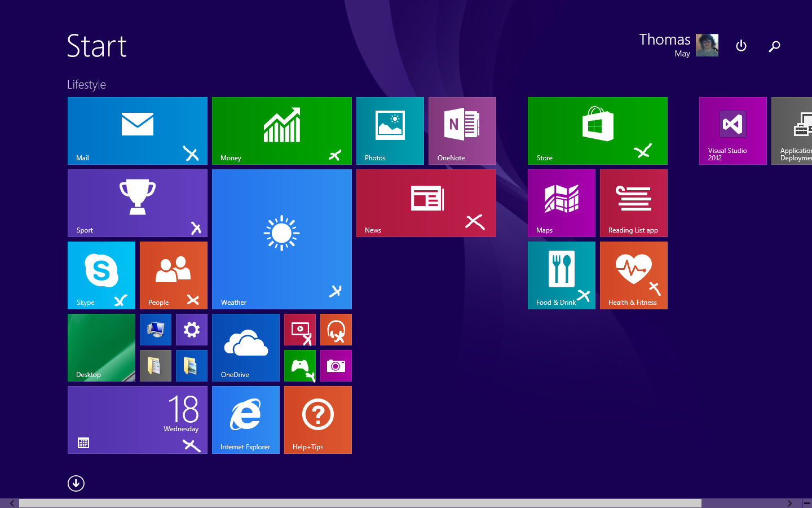Launch OneNote from Start
Image resolution: width=812 pixels, height=508 pixels.
[462, 131]
